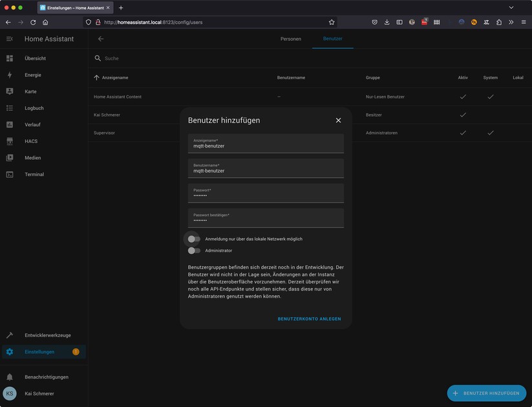Screen dimensions: 532x407
Task: Open the browser tab list chevron
Action: coord(511,7)
